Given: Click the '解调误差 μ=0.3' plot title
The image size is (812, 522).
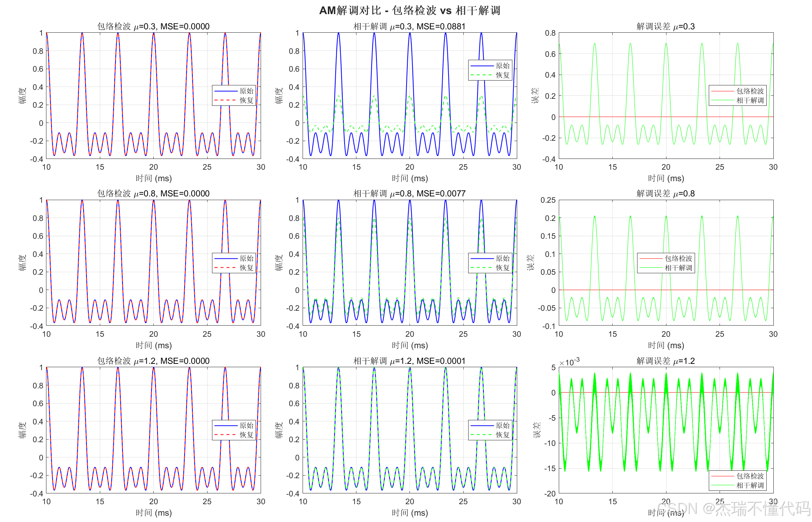Looking at the screenshot, I should point(665,26).
